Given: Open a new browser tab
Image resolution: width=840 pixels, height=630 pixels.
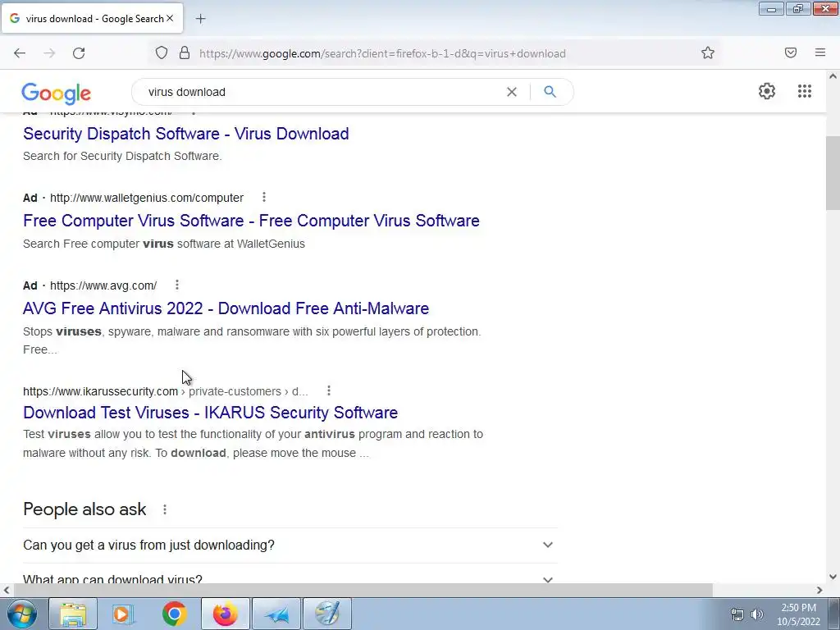Looking at the screenshot, I should [200, 19].
